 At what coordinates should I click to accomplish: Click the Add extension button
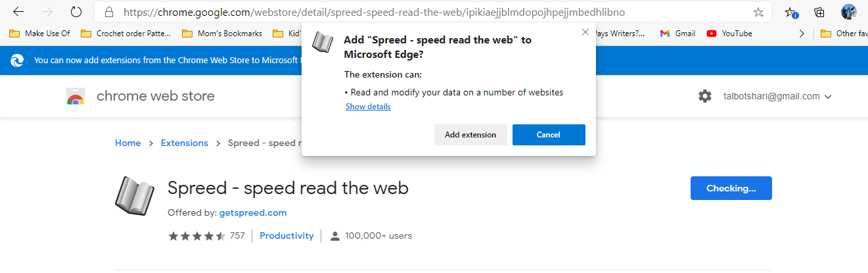tap(470, 135)
